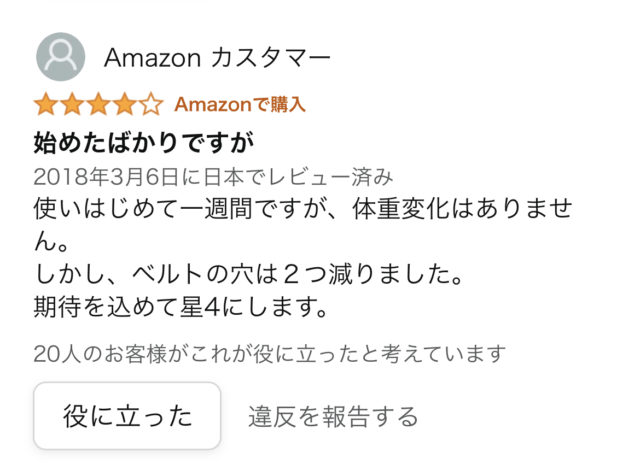
Task: Open the Amazon カスタマー reviewer profile name
Action: [217, 58]
